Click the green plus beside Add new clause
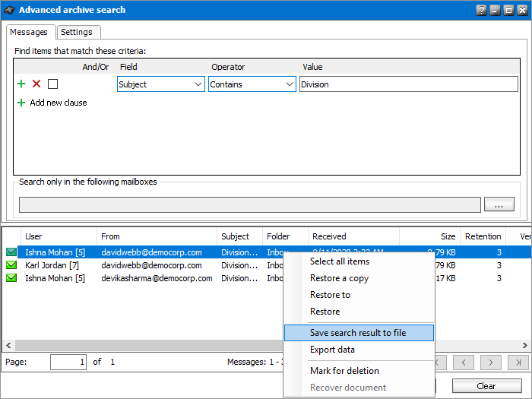This screenshot has height=399, width=532. [x=21, y=103]
